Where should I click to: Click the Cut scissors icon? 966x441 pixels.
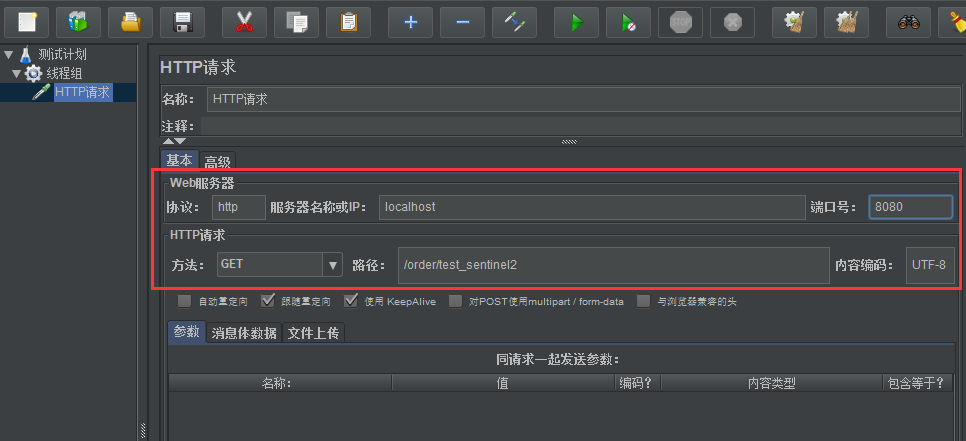244,22
